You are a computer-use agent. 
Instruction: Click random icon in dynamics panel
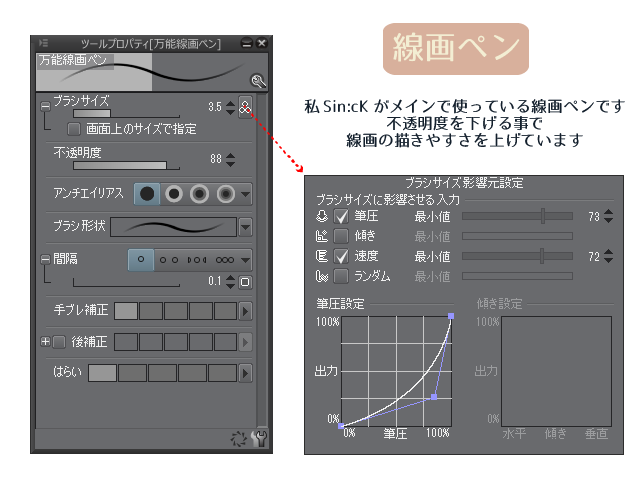coord(322,276)
